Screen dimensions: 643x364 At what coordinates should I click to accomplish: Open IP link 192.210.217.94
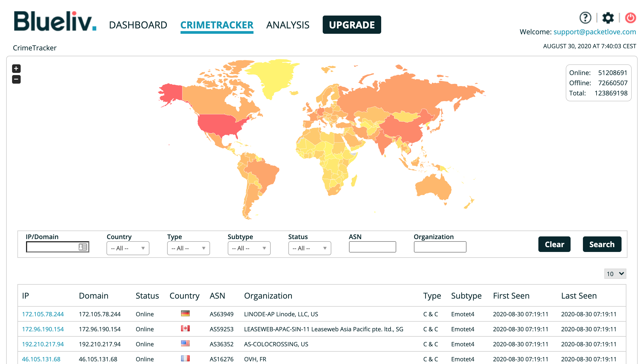[x=43, y=344]
